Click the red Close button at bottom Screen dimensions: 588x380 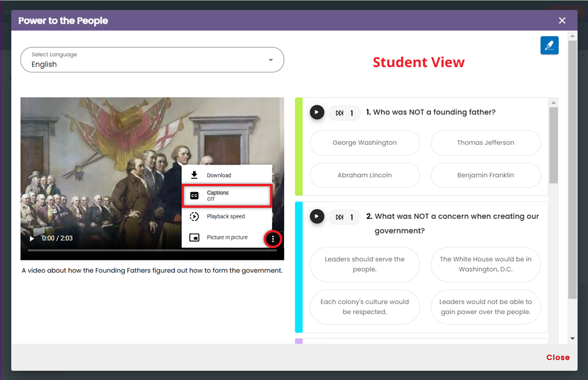(558, 357)
